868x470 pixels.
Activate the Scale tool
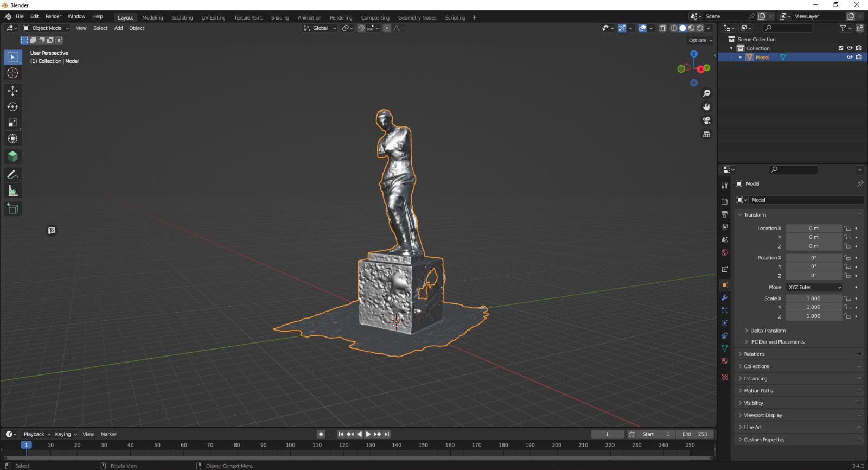coord(13,123)
